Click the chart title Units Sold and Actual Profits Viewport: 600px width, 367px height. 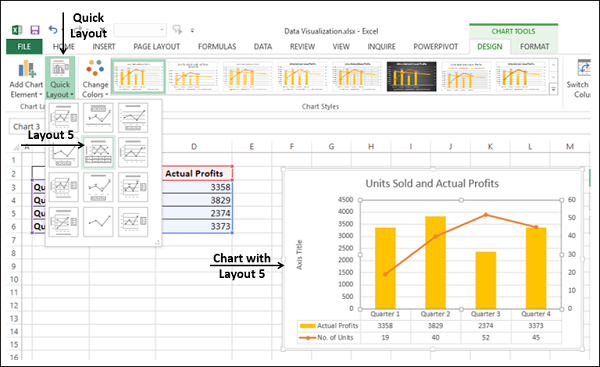(432, 183)
